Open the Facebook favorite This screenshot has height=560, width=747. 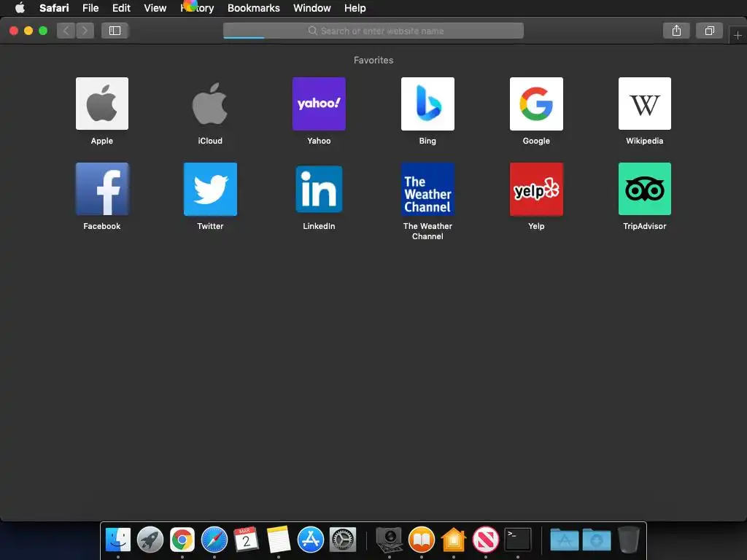pyautogui.click(x=102, y=189)
